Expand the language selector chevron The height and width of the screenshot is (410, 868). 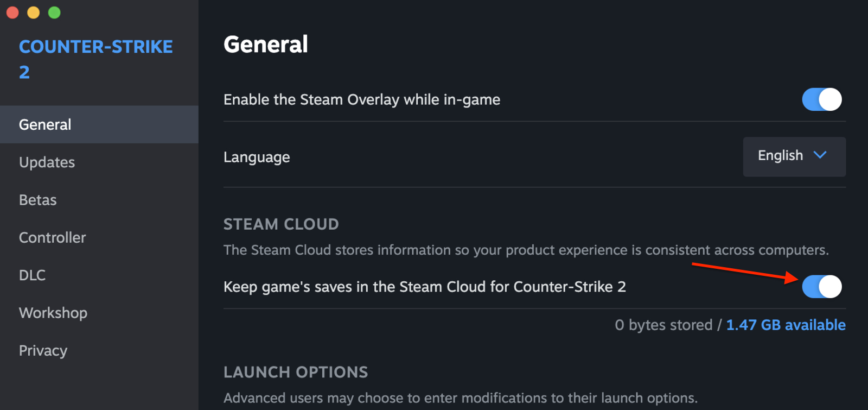[819, 156]
